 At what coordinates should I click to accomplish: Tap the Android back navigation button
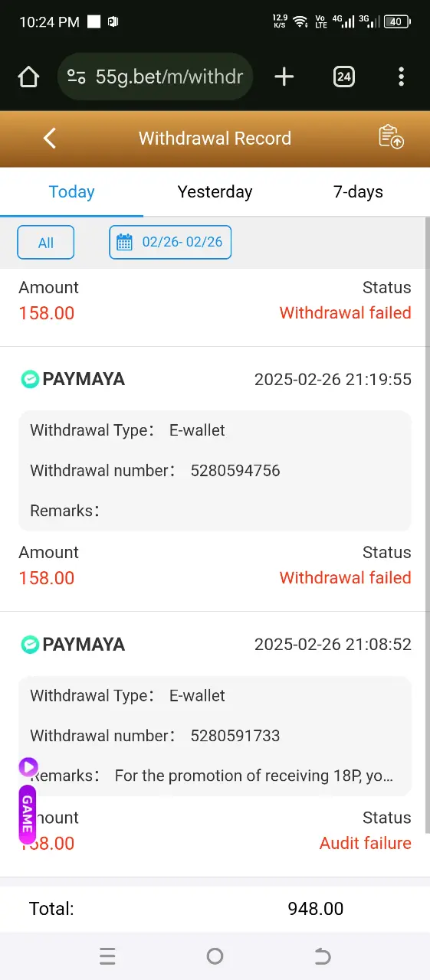[x=323, y=956]
